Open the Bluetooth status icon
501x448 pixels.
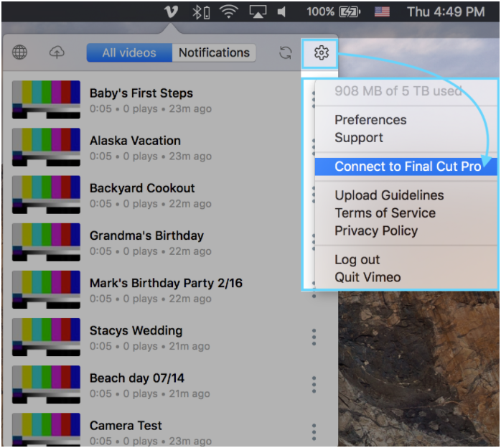point(201,12)
